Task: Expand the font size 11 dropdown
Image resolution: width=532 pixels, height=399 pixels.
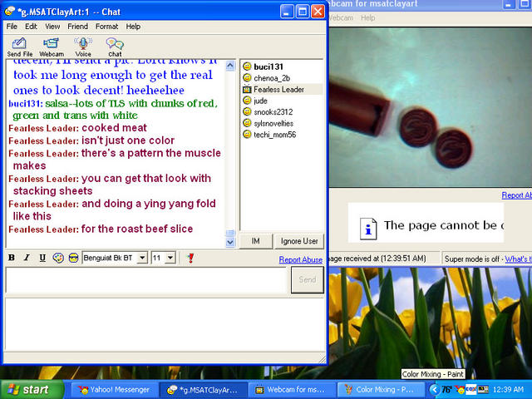Action: (170, 258)
